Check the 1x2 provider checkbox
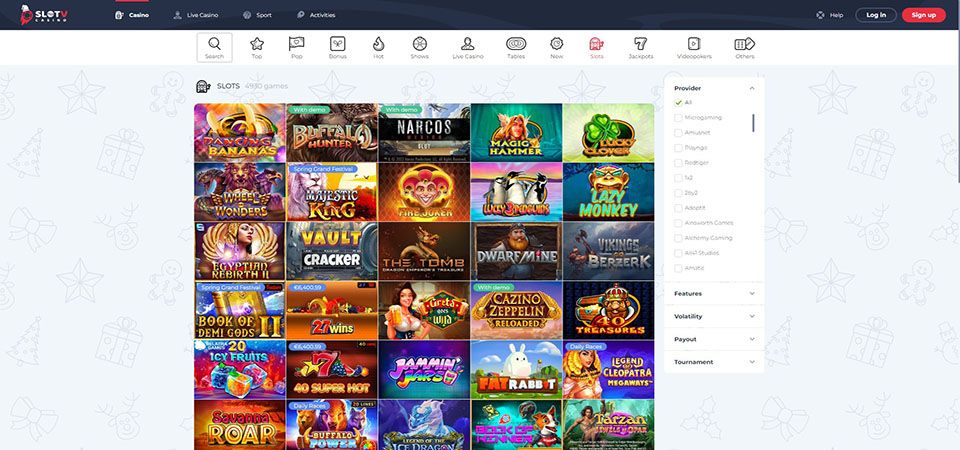This screenshot has height=450, width=960. (678, 178)
